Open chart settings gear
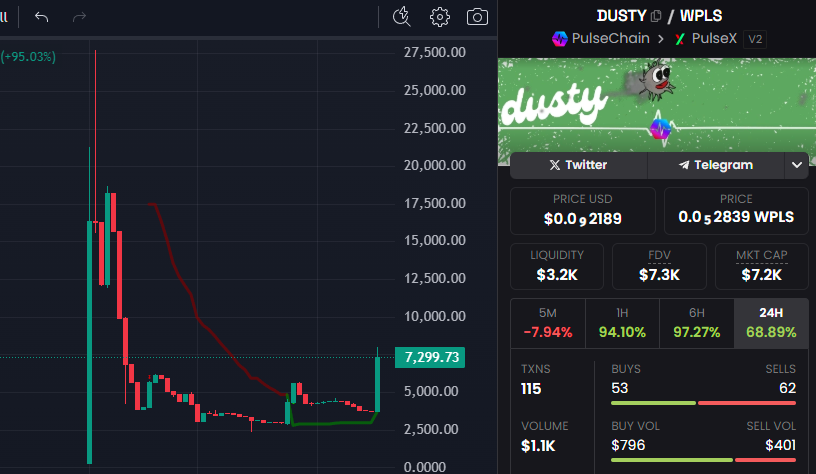Image resolution: width=816 pixels, height=474 pixels. coord(440,17)
